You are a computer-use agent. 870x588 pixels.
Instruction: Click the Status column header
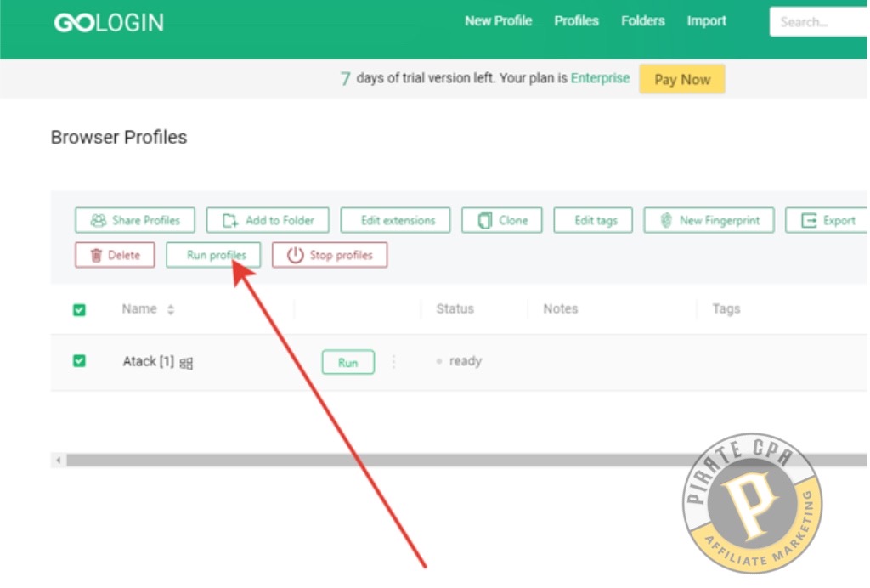pyautogui.click(x=455, y=309)
